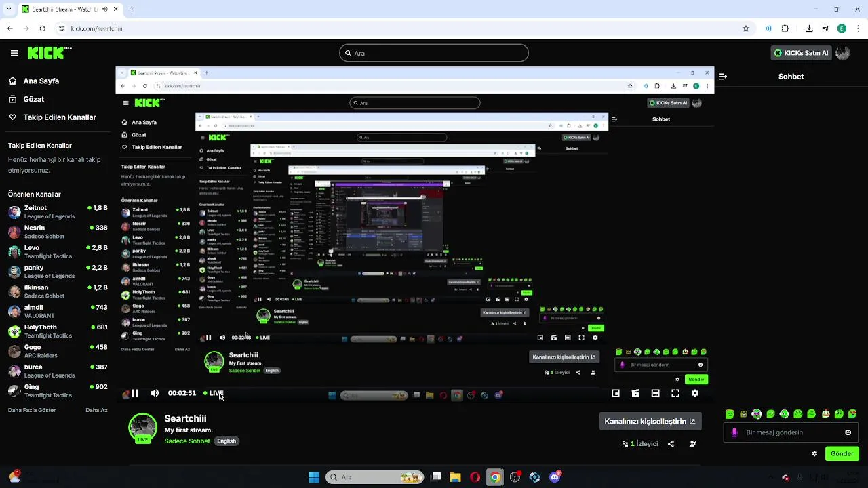Open the Chrome media controls icon
Image resolution: width=868 pixels, height=488 pixels.
[825, 28]
